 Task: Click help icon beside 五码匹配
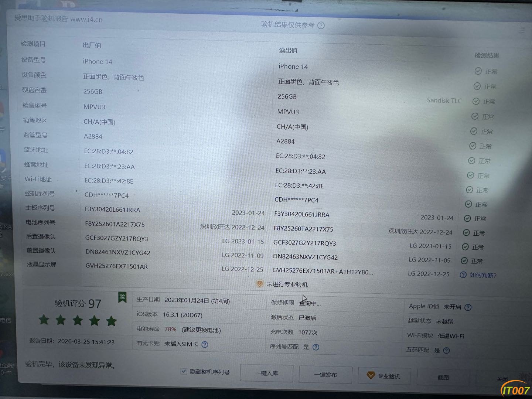pyautogui.click(x=446, y=351)
